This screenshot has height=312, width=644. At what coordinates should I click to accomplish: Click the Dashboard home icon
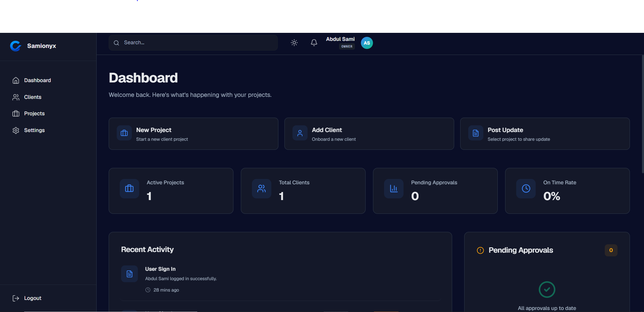(16, 80)
